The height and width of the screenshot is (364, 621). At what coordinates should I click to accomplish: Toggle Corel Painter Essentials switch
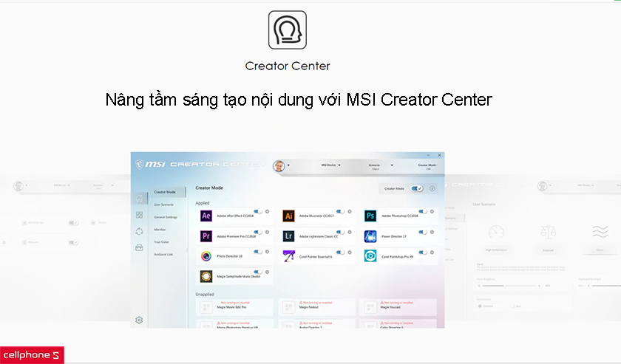341,252
